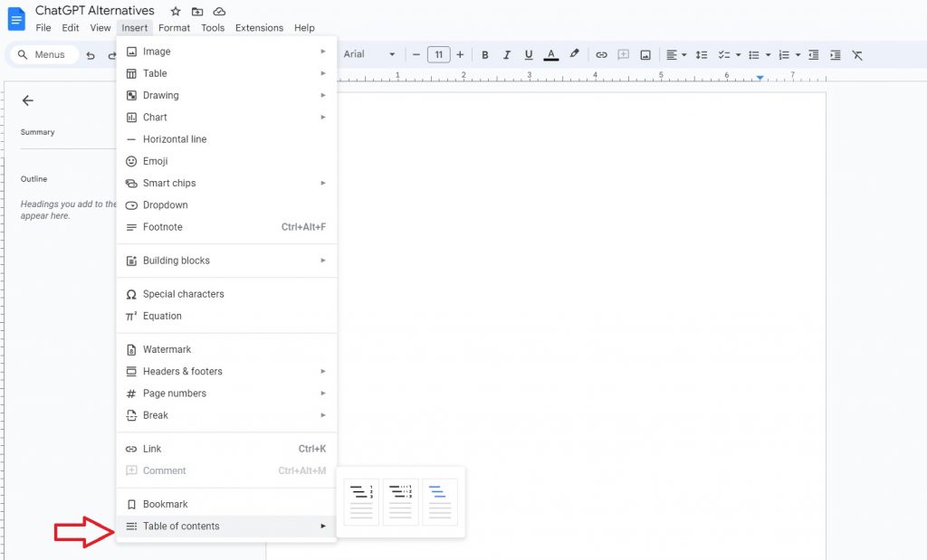The height and width of the screenshot is (560, 927).
Task: Clear formatting with the toolbar icon
Action: point(856,54)
